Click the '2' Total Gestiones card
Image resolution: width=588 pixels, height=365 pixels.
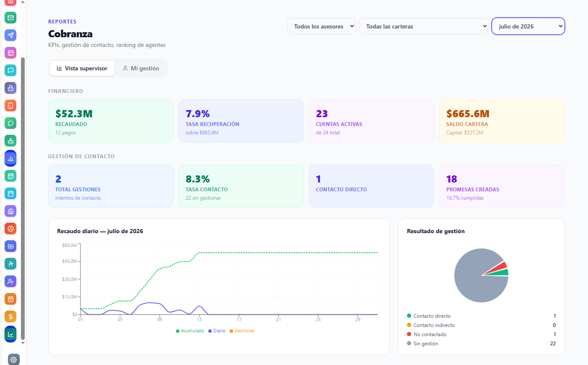111,186
